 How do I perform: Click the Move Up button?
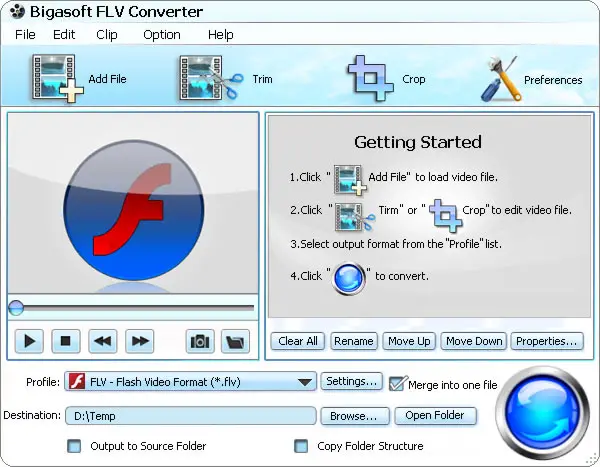409,341
